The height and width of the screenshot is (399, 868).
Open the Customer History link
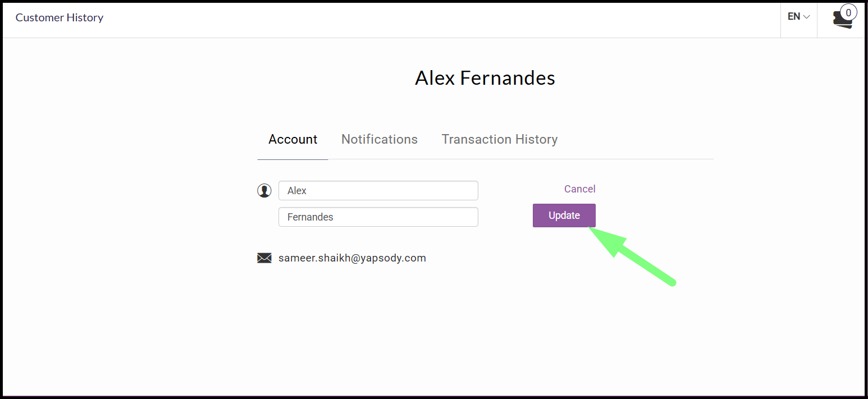click(x=60, y=17)
